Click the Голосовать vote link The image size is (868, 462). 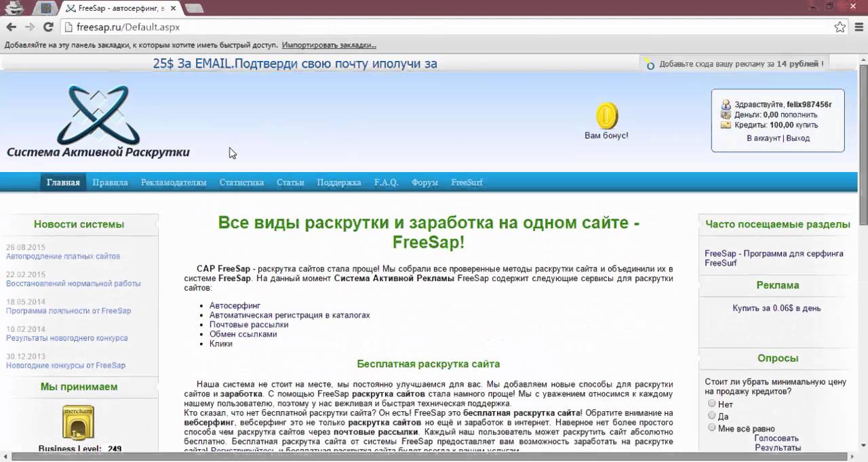776,438
